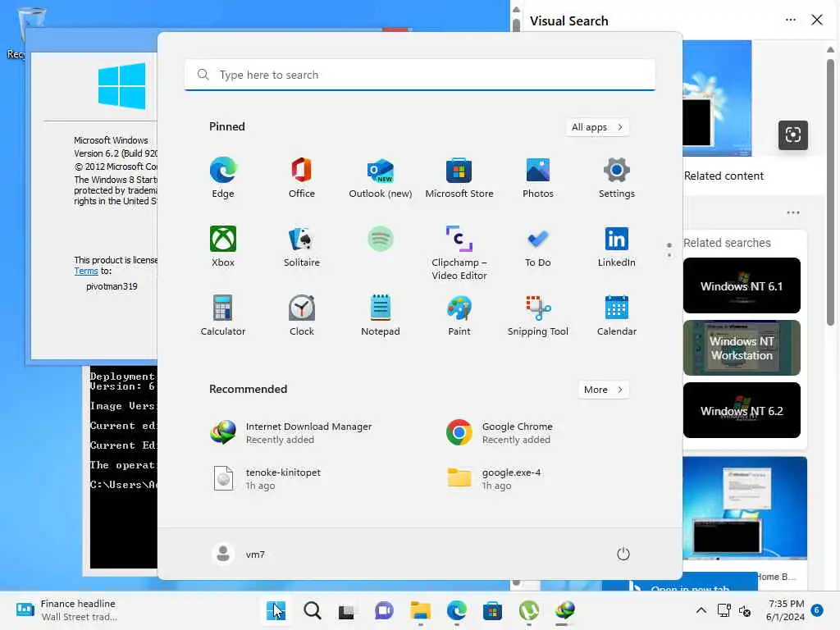Image resolution: width=840 pixels, height=630 pixels.
Task: Open the Finance headline widget
Action: pyautogui.click(x=66, y=610)
